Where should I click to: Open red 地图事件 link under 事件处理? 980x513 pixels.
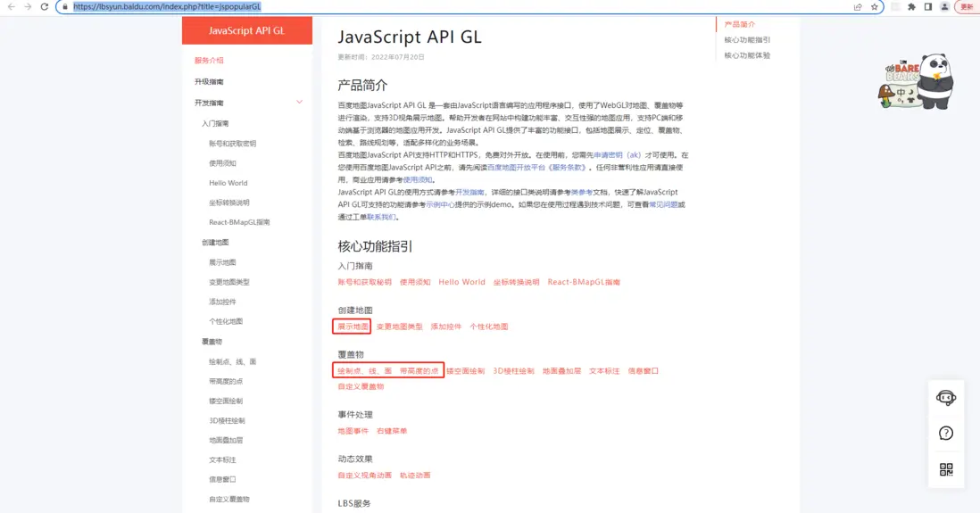[x=353, y=431]
